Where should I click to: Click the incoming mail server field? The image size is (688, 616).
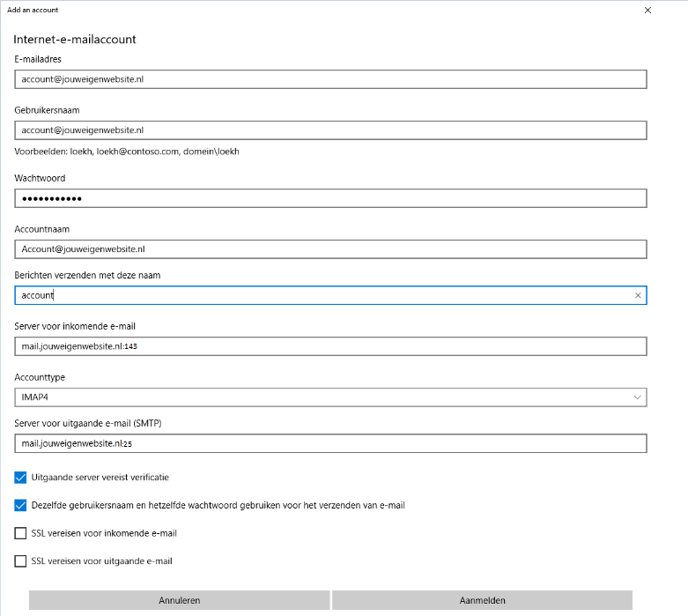pyautogui.click(x=330, y=346)
